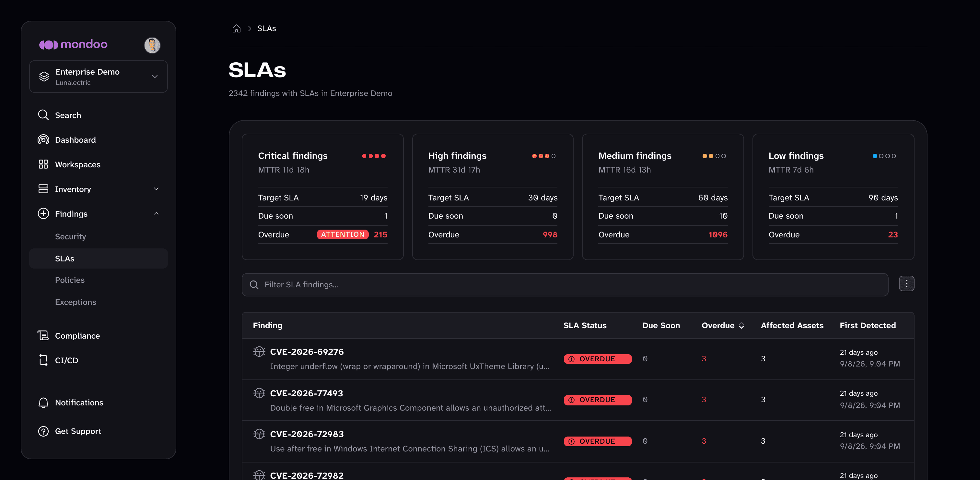
Task: Open the three-dot options menu
Action: point(906,283)
